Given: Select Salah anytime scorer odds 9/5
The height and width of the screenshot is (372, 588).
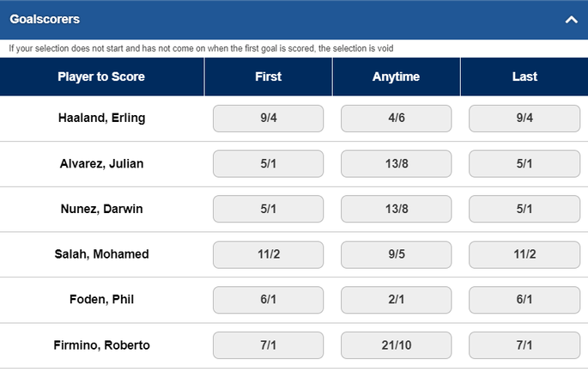Looking at the screenshot, I should coord(396,254).
